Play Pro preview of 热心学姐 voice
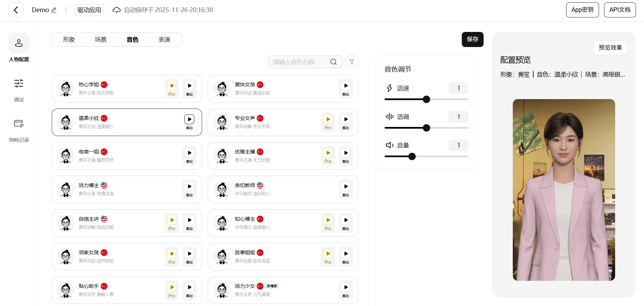 pyautogui.click(x=172, y=89)
